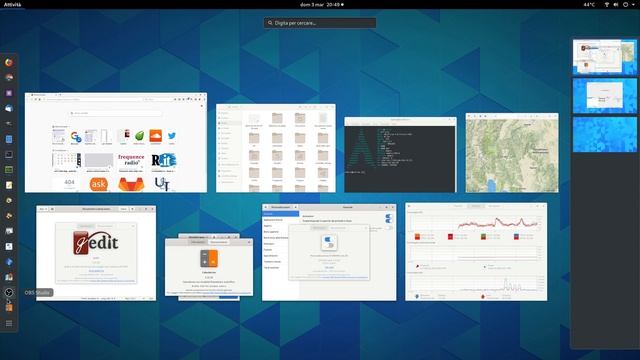The width and height of the screenshot is (640, 360).
Task: Pick the orange CPU color swatch
Action: click(x=417, y=237)
